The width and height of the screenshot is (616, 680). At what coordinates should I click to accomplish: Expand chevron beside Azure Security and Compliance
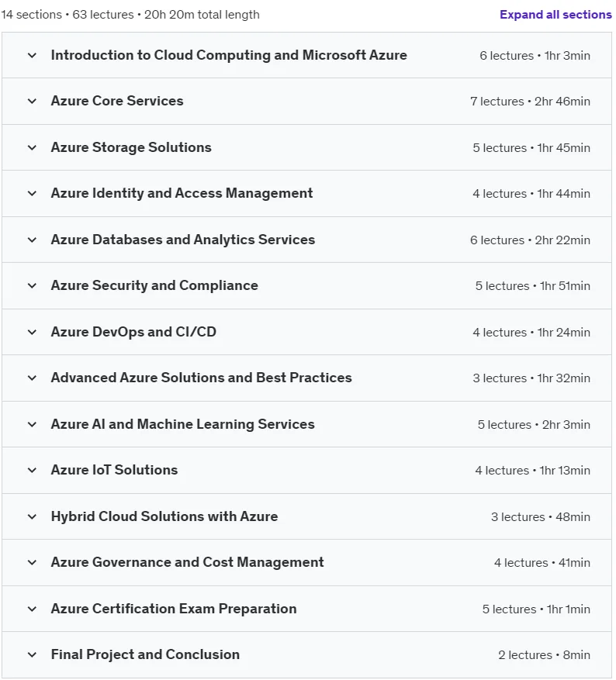32,286
